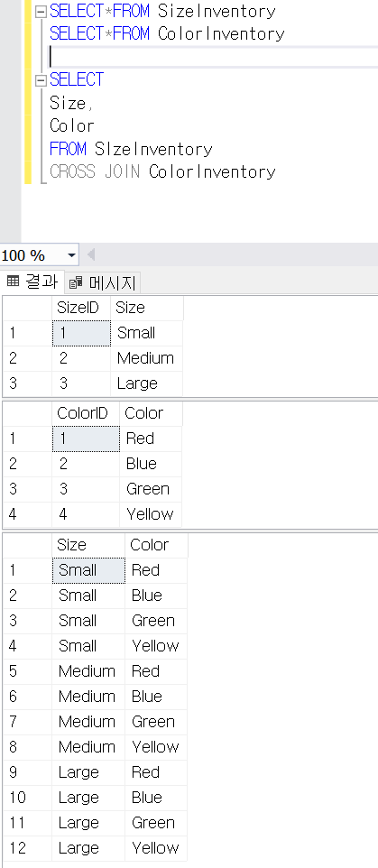Select the Medium cell in SizeInventory results

click(x=147, y=358)
